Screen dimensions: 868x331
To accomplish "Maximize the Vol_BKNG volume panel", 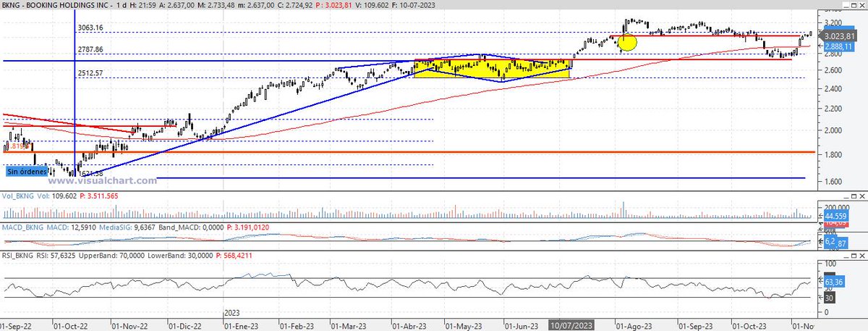I will pos(854,196).
